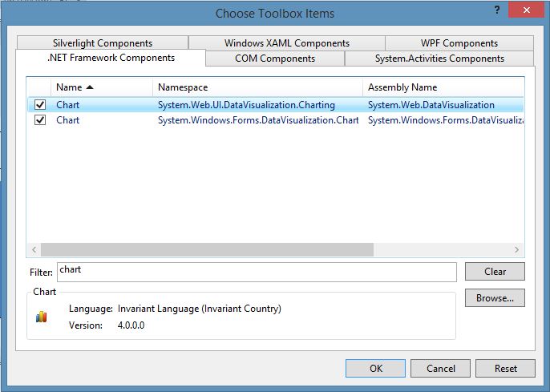This screenshot has width=550, height=392.
Task: Click the Namespace column header
Action: click(258, 87)
